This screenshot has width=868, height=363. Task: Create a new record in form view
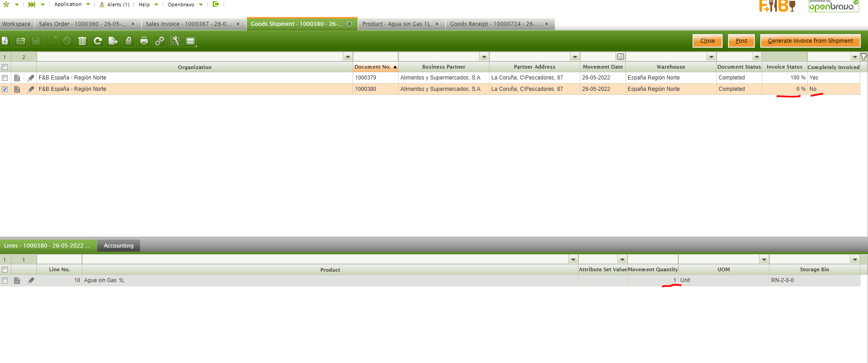pos(5,41)
